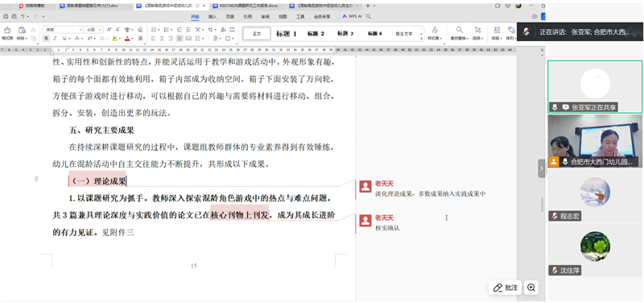This screenshot has width=644, height=303.
Task: Toggle Italic formatting button
Action: click(x=56, y=38)
